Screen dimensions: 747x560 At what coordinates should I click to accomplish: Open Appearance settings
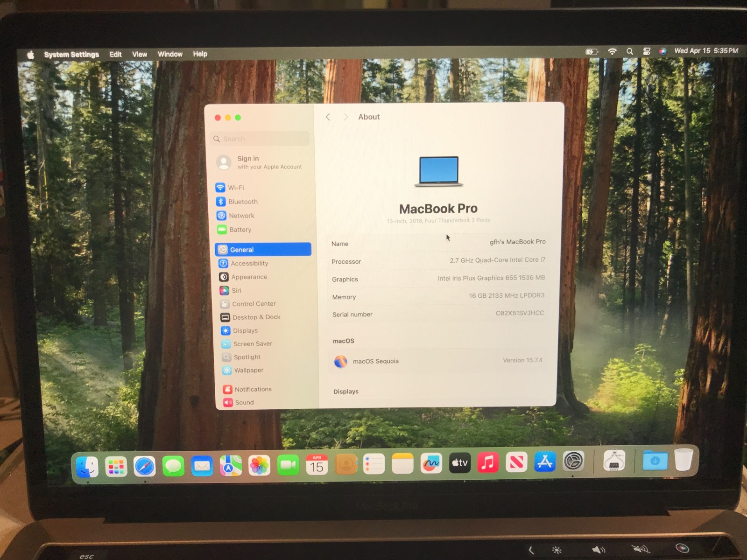point(243,277)
